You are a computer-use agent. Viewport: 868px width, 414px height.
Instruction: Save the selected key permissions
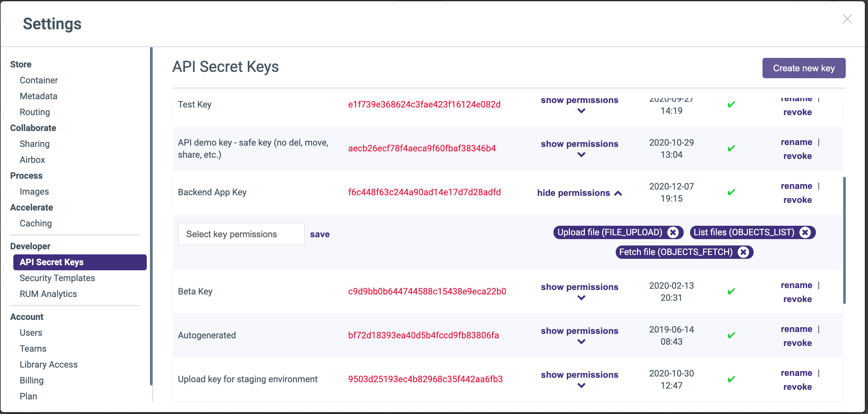pos(319,234)
